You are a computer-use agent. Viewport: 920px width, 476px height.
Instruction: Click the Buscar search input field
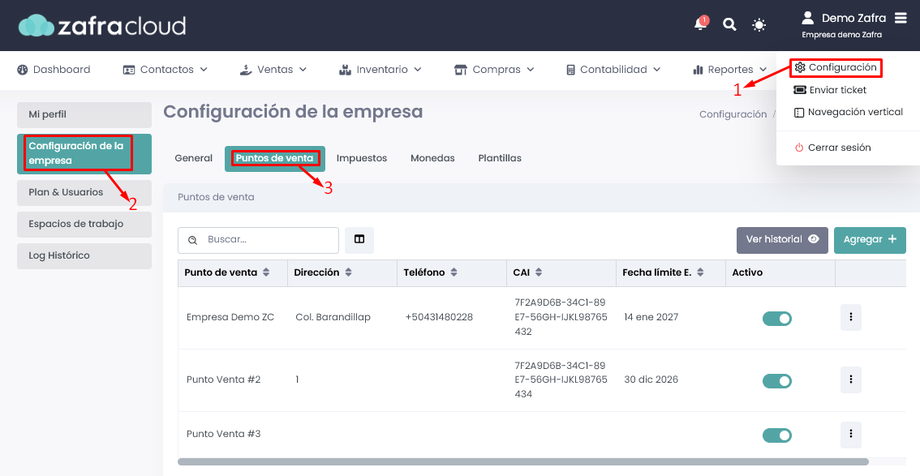258,240
